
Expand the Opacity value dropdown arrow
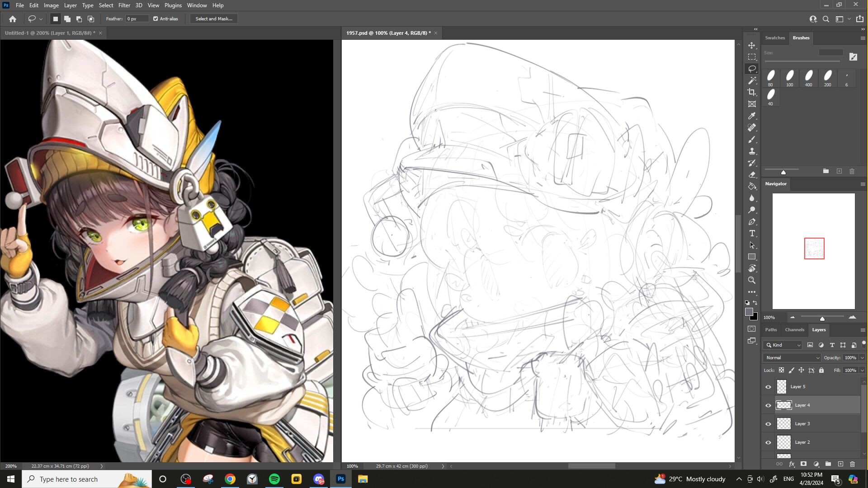click(x=862, y=358)
